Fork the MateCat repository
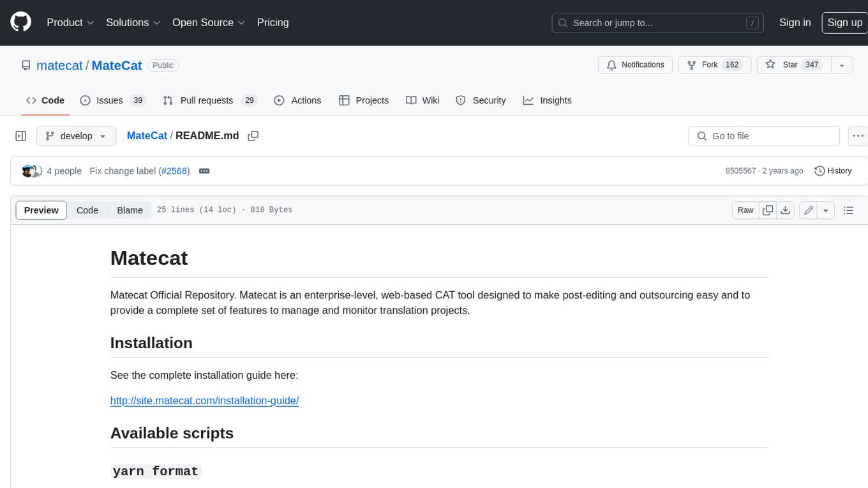868x488 pixels. click(x=714, y=65)
